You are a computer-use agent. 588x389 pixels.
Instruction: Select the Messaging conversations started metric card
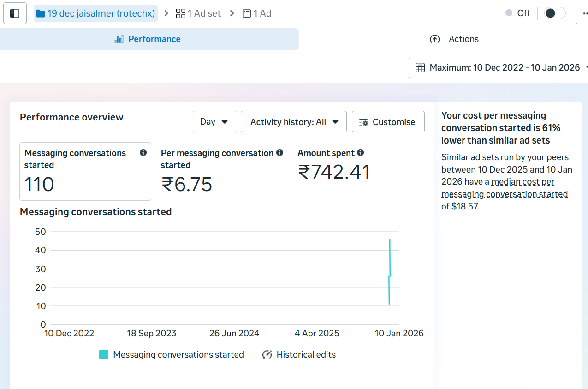pyautogui.click(x=85, y=171)
